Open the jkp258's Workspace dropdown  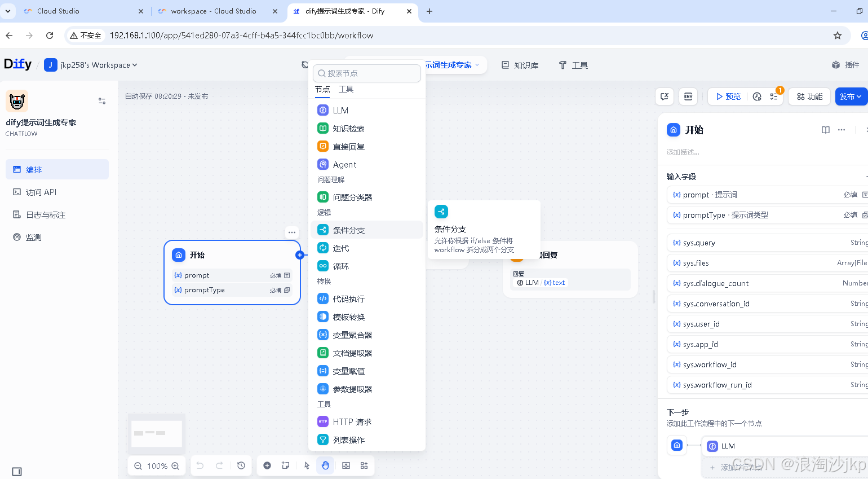click(x=91, y=65)
